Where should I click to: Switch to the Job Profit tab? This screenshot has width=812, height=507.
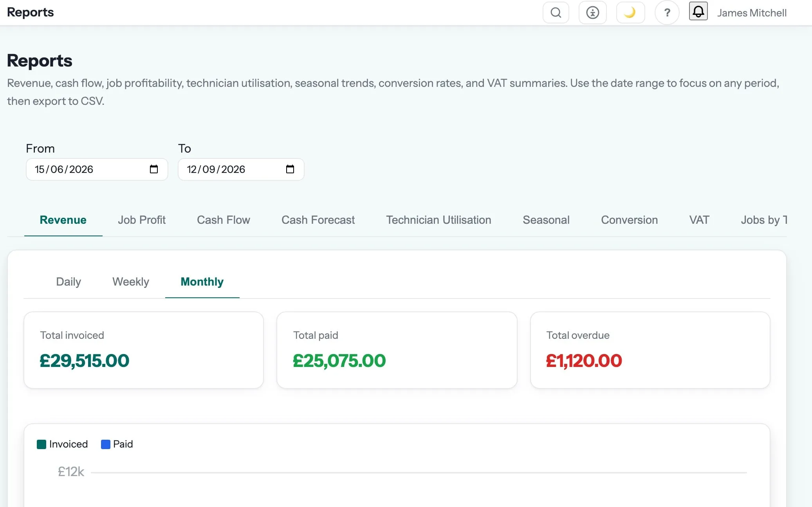(x=142, y=220)
